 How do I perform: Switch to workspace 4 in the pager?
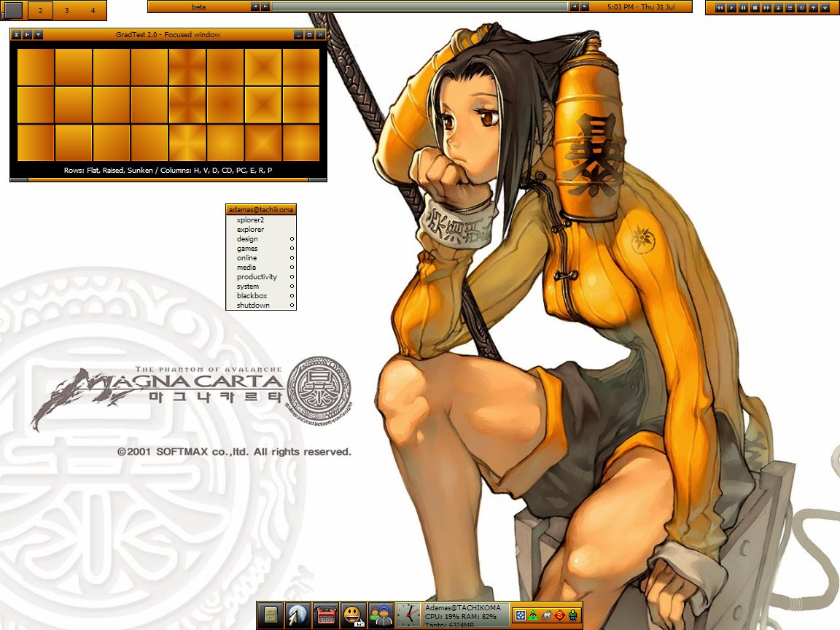93,10
